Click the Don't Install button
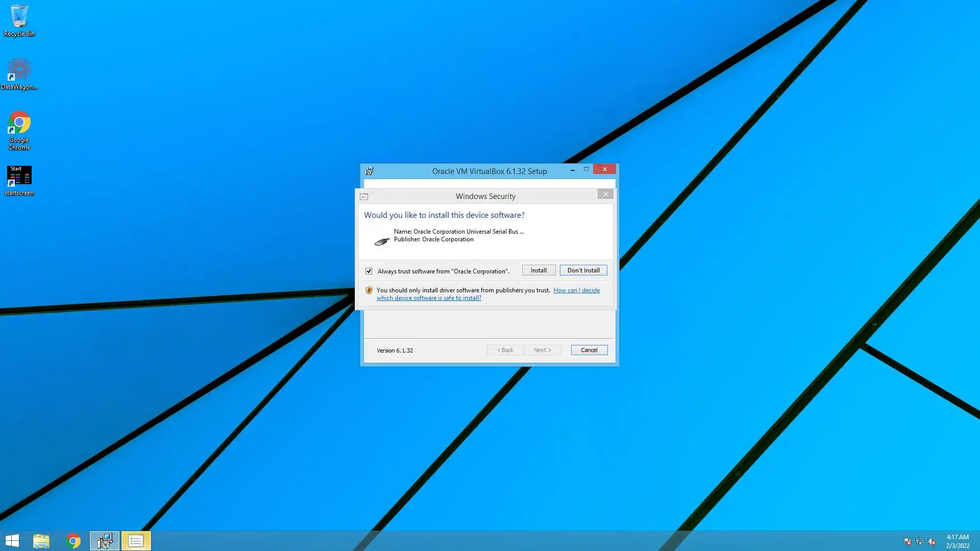This screenshot has width=980, height=551. (x=583, y=270)
